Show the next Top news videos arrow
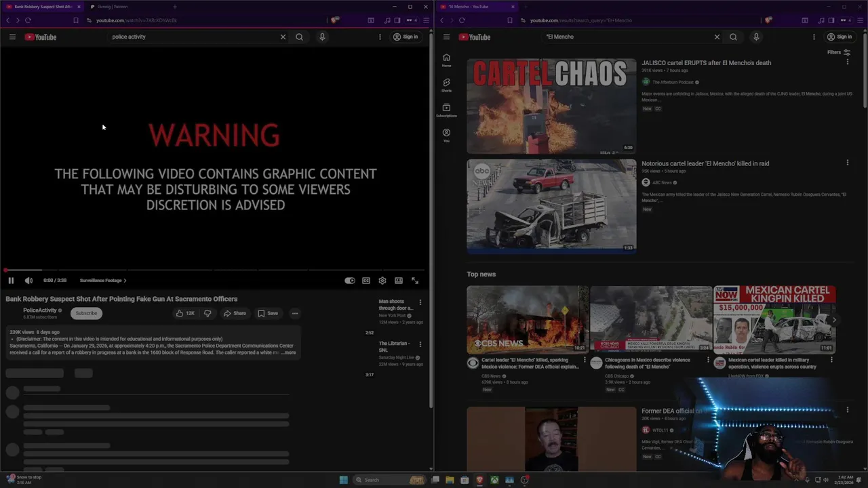868x488 pixels. 835,320
